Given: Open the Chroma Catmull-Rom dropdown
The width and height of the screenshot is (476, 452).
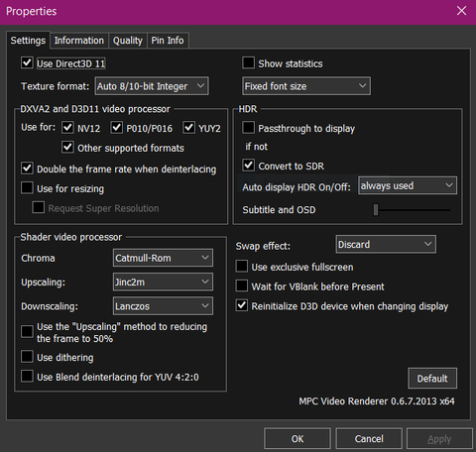Looking at the screenshot, I should 163,258.
